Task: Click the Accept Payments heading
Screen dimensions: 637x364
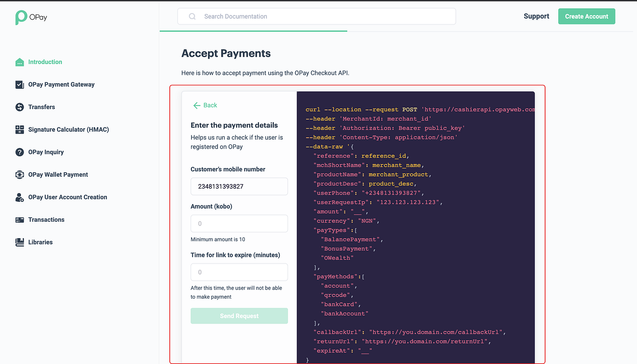Action: click(226, 54)
